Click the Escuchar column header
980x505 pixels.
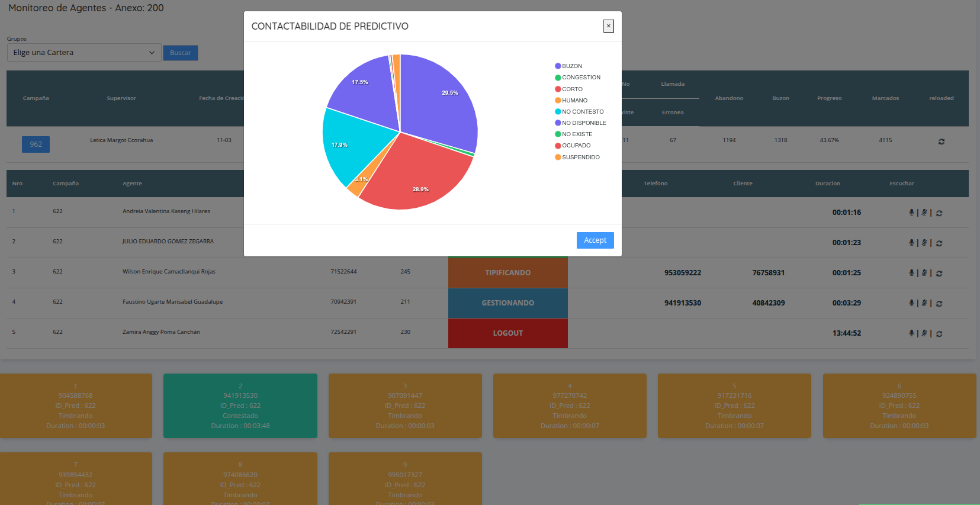902,184
